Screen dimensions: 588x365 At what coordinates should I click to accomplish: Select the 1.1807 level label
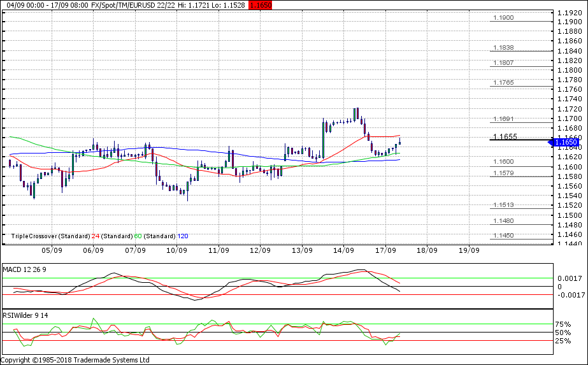[504, 62]
